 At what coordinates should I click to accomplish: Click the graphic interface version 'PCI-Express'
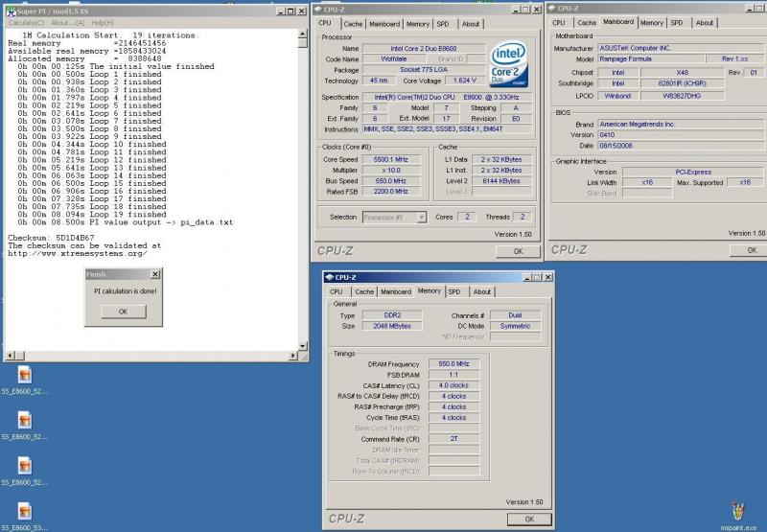pos(692,173)
